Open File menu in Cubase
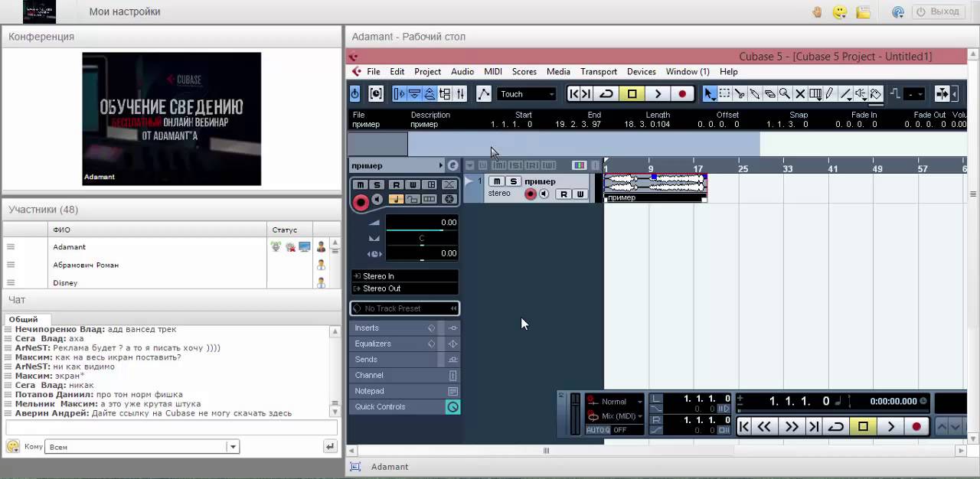 tap(374, 71)
